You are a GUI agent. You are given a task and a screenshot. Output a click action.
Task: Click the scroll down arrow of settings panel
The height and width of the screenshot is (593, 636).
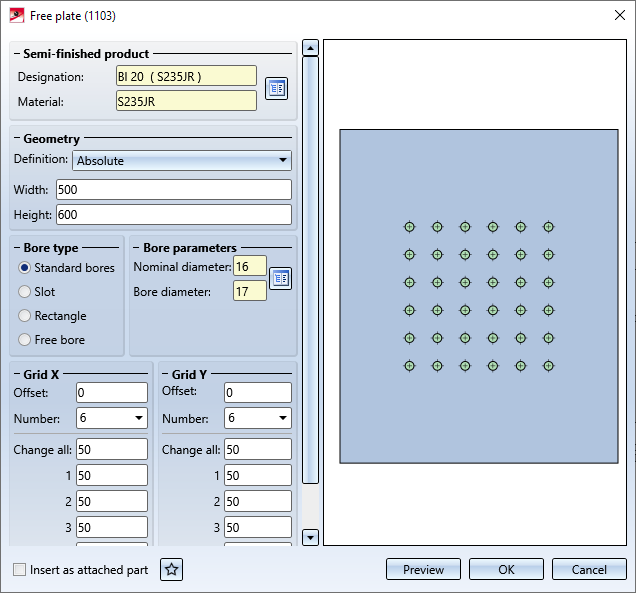[x=310, y=537]
